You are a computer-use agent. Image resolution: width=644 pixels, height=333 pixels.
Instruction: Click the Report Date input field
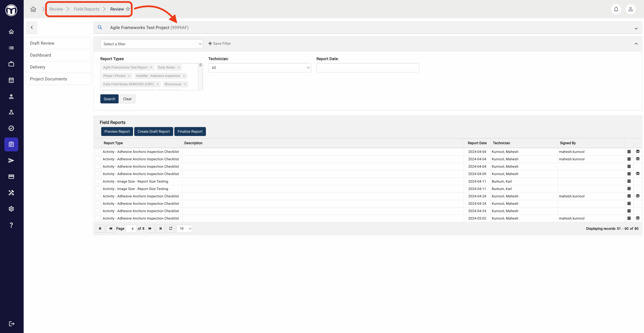(x=368, y=68)
